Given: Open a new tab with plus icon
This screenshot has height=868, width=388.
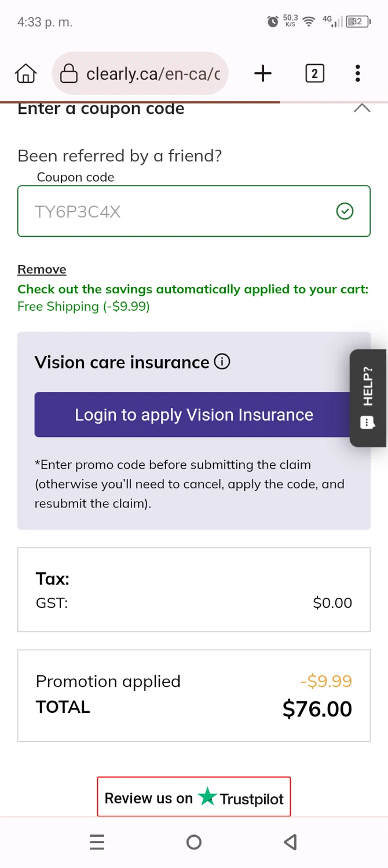Looking at the screenshot, I should (263, 73).
